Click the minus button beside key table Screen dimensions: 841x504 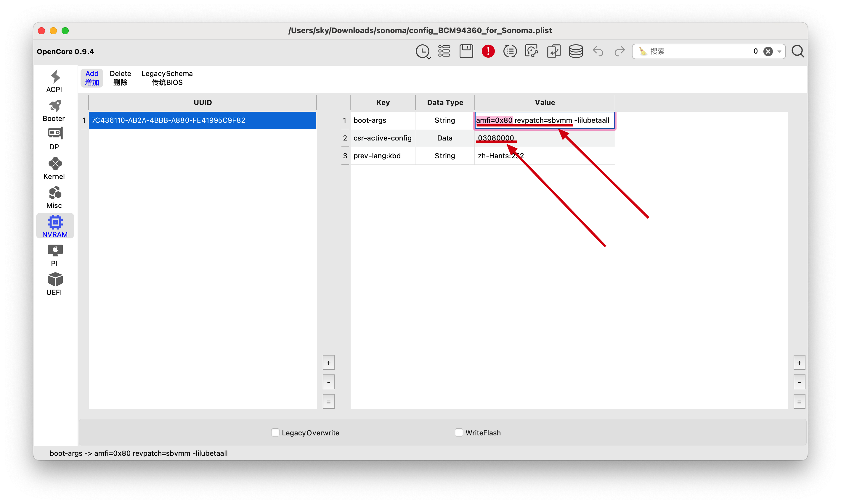pos(799,382)
